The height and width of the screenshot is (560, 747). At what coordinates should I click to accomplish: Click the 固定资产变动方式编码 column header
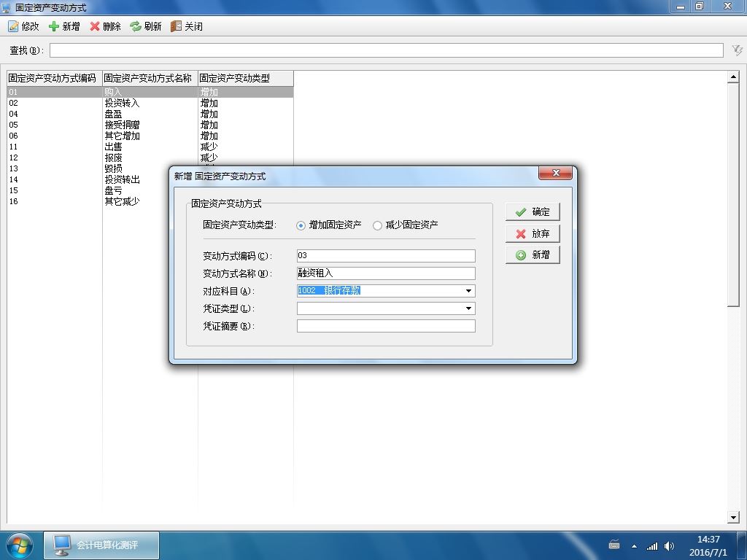pyautogui.click(x=55, y=79)
